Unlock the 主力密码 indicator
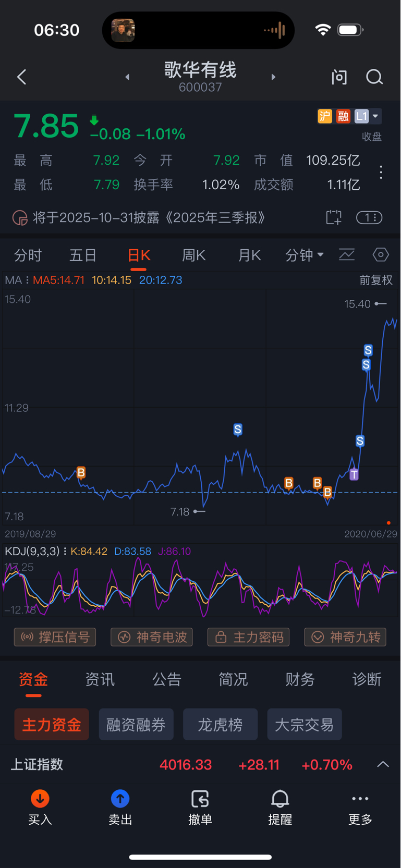The image size is (401, 868). coord(248,637)
